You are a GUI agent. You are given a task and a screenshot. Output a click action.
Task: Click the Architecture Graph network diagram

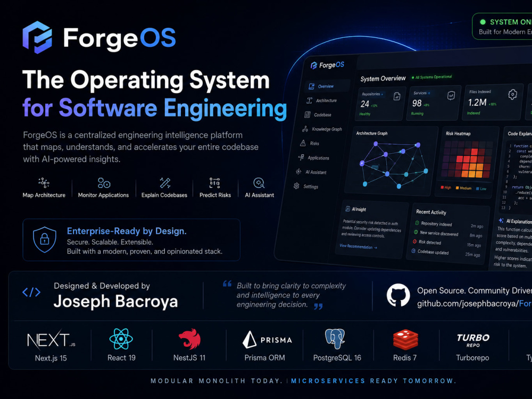(x=394, y=164)
